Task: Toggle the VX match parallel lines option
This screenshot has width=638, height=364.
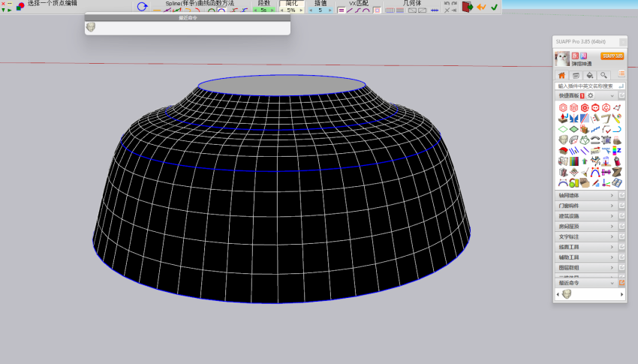Action: 341,11
